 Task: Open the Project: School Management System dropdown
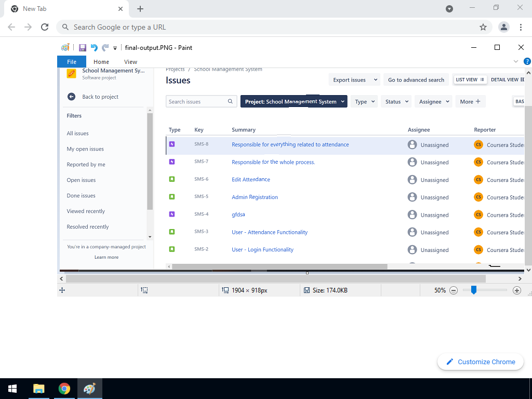[294, 101]
